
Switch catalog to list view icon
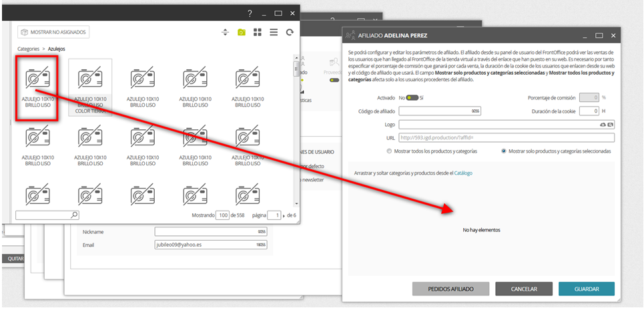274,33
